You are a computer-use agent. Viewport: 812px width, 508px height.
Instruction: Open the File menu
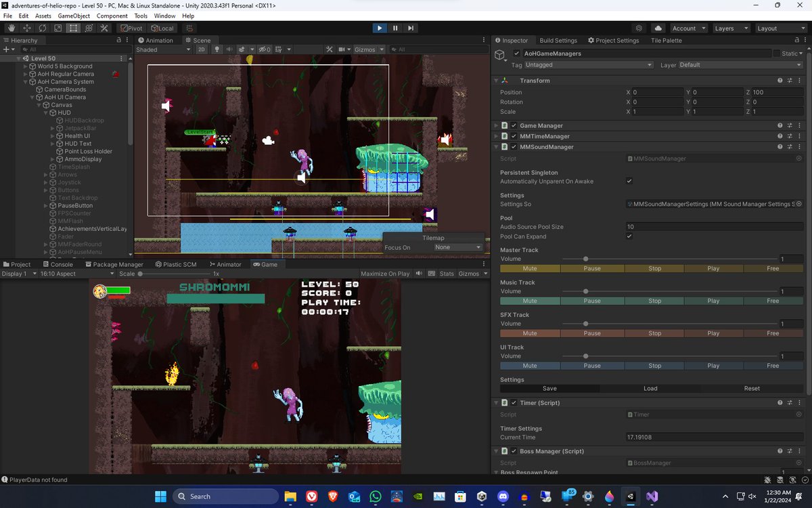click(8, 16)
